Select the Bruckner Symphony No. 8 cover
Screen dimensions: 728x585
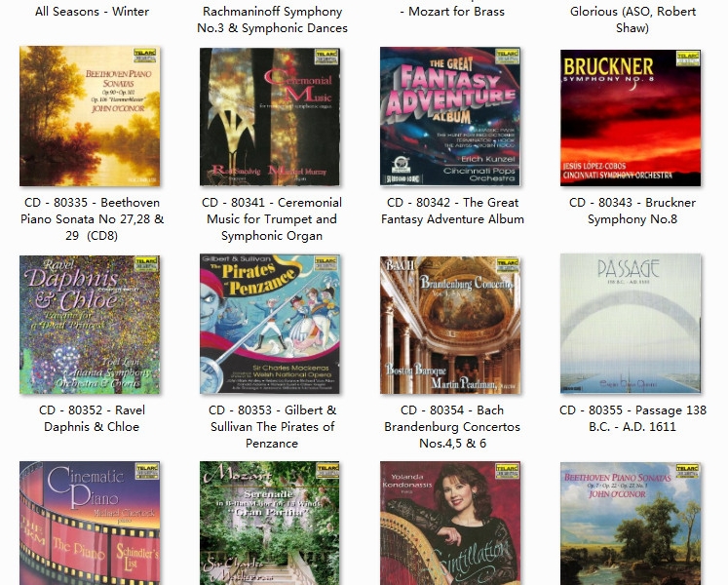631,118
